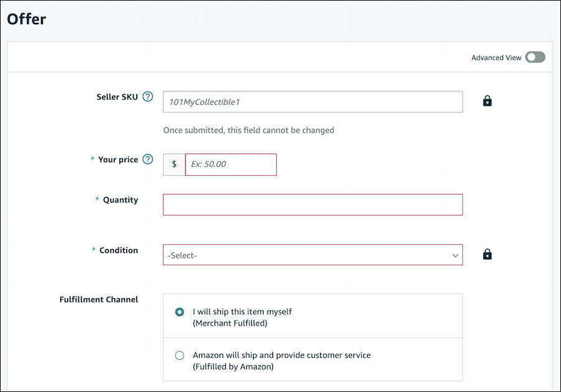Focus the Seller SKU text field
This screenshot has width=561, height=392.
click(x=313, y=102)
